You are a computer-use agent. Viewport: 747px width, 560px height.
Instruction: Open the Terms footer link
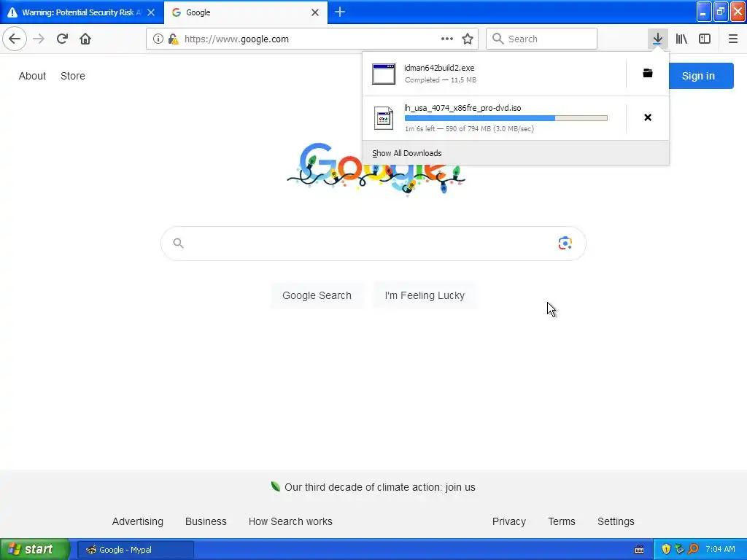(x=562, y=521)
